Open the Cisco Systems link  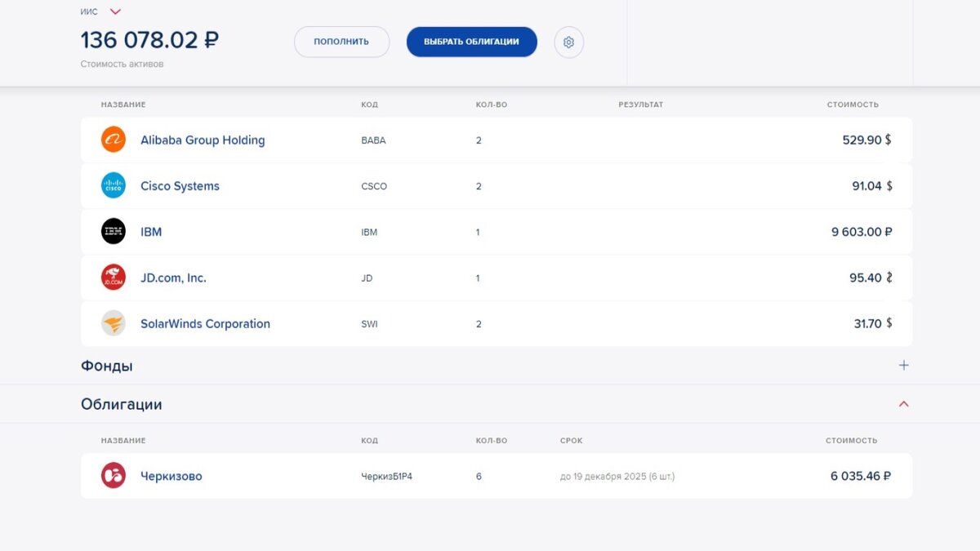[180, 186]
